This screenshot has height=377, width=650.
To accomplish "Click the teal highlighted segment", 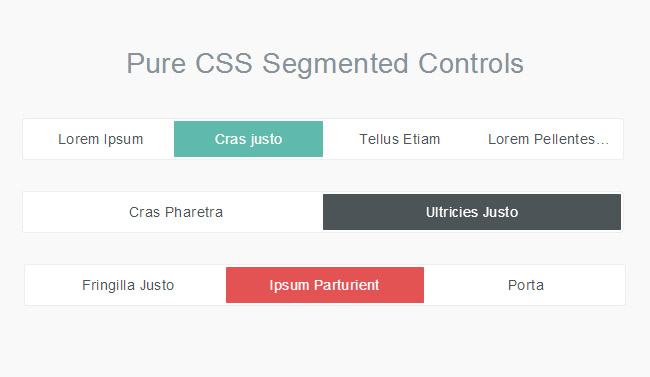I will point(248,139).
